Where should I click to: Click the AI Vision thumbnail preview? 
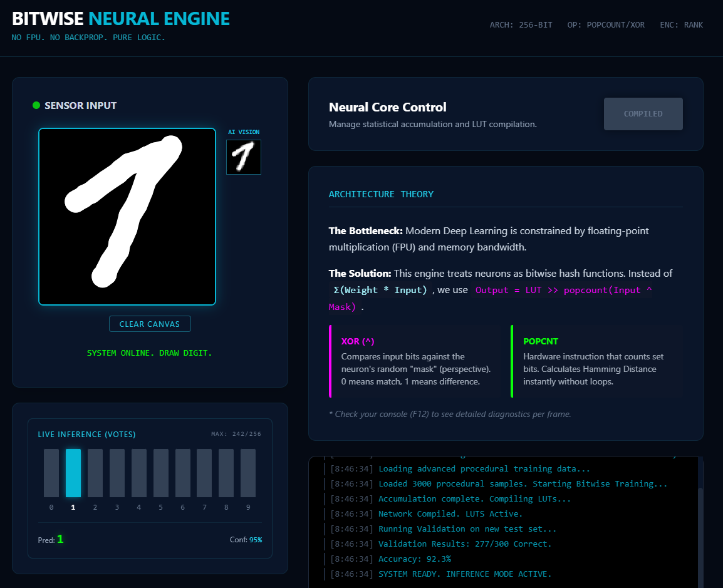coord(243,157)
